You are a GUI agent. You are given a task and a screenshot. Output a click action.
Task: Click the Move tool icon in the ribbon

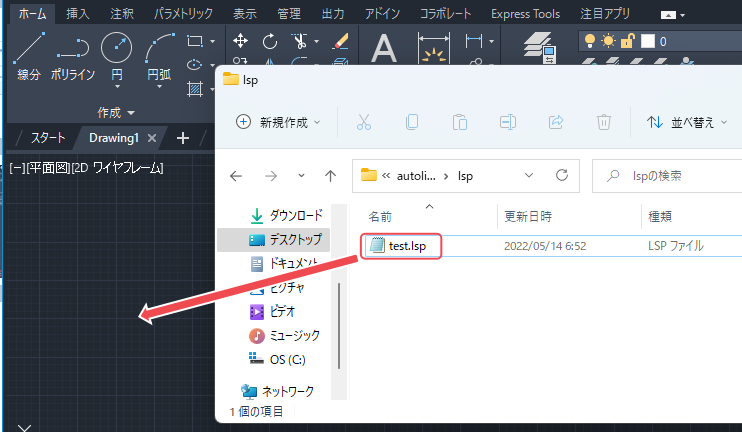pos(240,41)
